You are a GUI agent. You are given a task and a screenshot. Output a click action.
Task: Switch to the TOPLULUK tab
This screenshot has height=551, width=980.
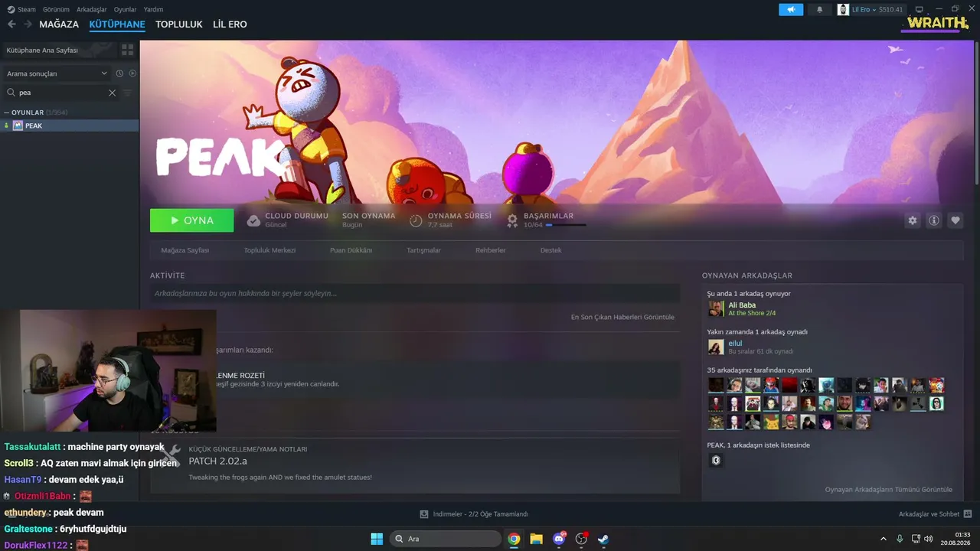pos(179,24)
